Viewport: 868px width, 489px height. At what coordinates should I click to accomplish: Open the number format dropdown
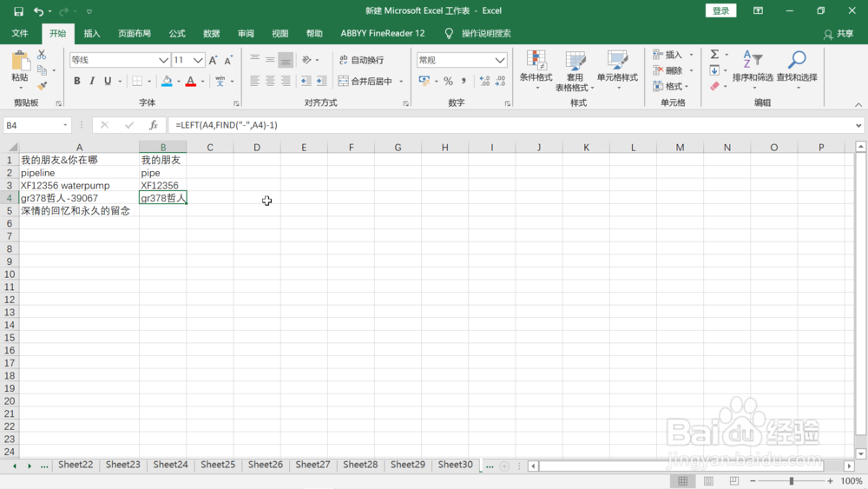pyautogui.click(x=500, y=60)
